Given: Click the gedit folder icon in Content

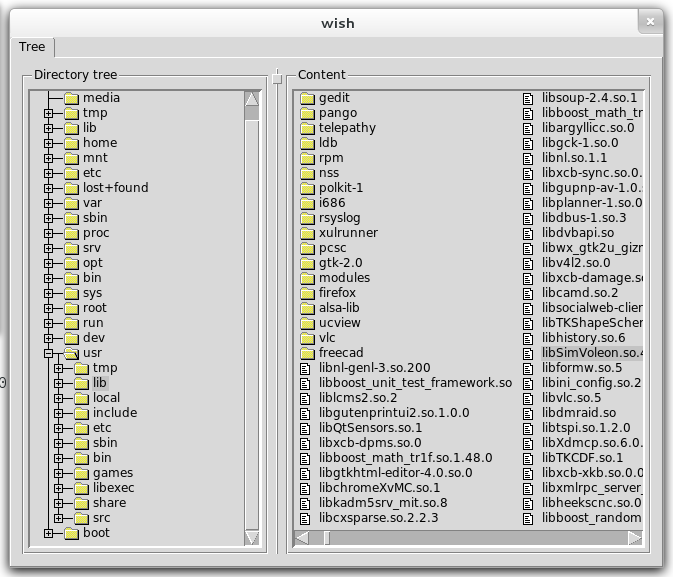Looking at the screenshot, I should [307, 98].
